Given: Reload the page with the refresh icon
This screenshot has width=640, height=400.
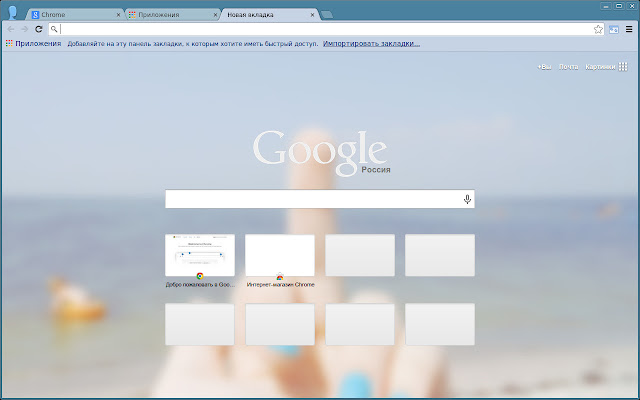Looking at the screenshot, I should pyautogui.click(x=39, y=29).
